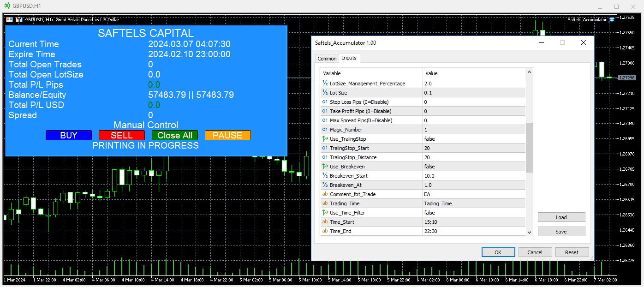Click the Lot Size double-type icon

tap(325, 93)
